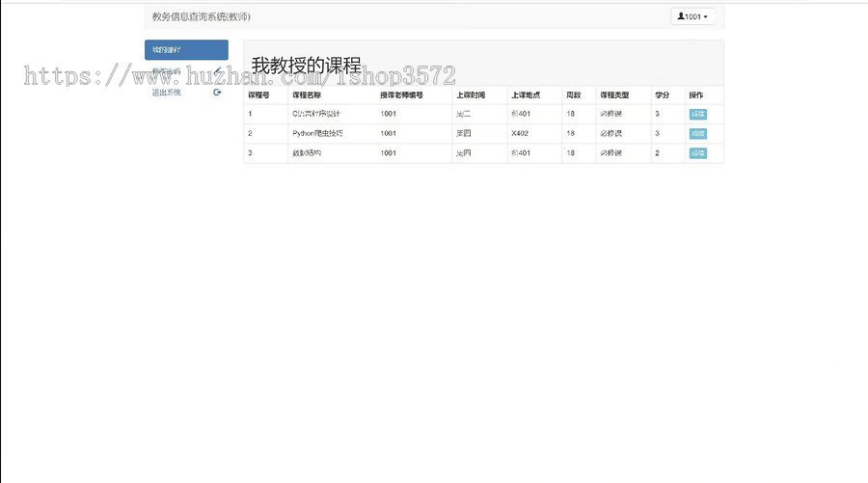
Task: Click the 周数 column header
Action: (x=574, y=95)
